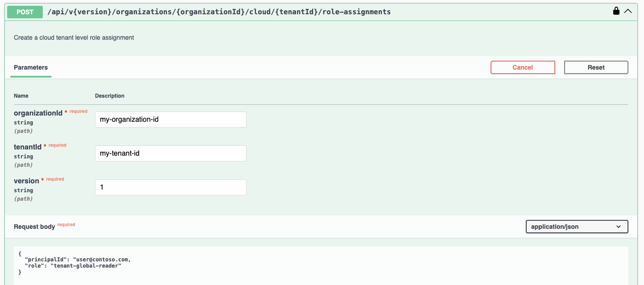Focus the organizationId input field
The height and width of the screenshot is (285, 644).
pos(170,120)
